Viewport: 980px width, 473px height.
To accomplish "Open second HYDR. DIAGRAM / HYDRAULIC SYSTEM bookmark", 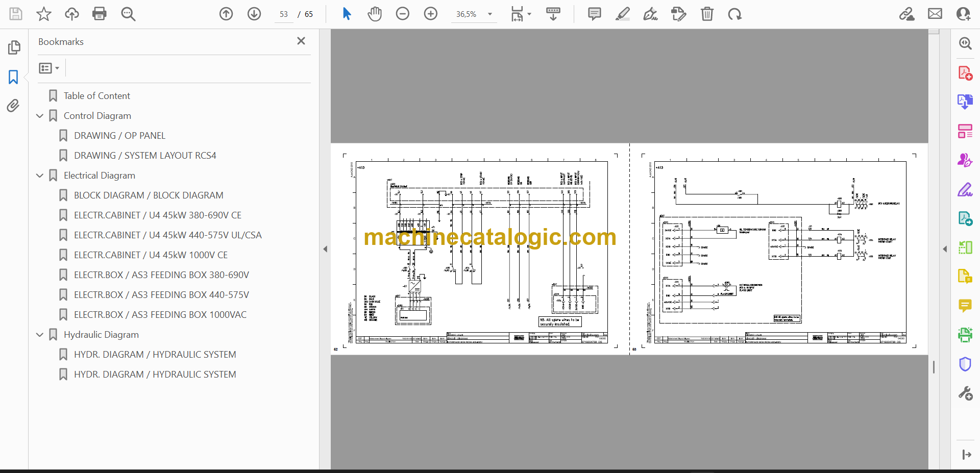I will point(155,375).
